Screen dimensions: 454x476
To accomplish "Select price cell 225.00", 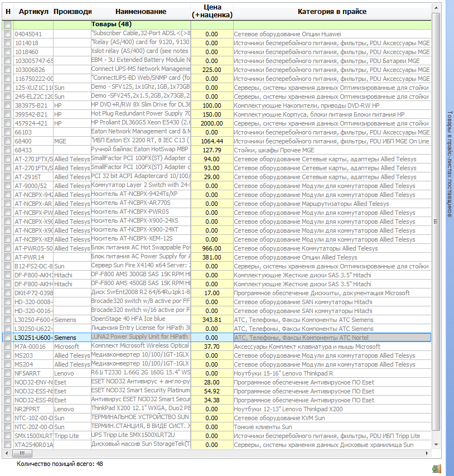I will pyautogui.click(x=212, y=70).
